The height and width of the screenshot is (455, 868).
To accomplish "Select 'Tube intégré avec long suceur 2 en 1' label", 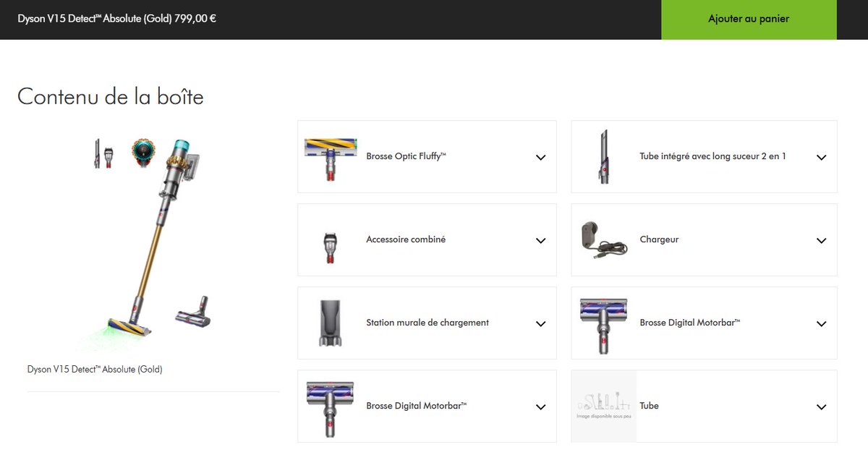I will (x=712, y=156).
